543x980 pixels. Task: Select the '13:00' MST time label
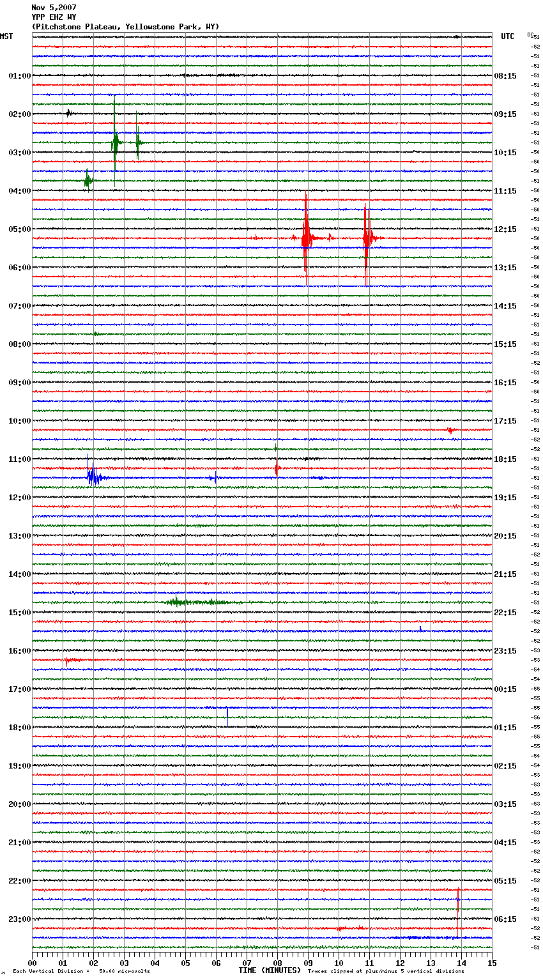(x=20, y=536)
